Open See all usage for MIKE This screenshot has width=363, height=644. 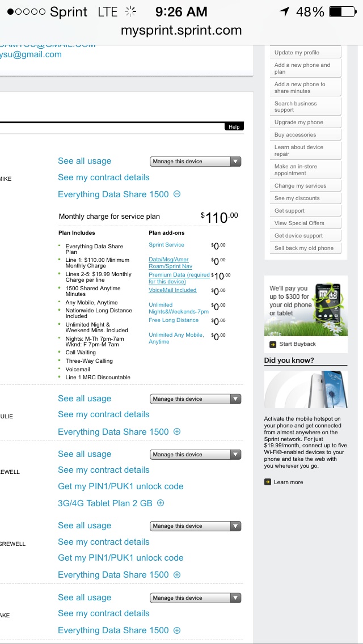pyautogui.click(x=85, y=161)
